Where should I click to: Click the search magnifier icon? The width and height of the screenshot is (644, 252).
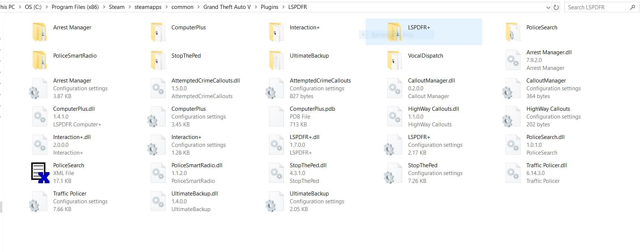(x=632, y=7)
